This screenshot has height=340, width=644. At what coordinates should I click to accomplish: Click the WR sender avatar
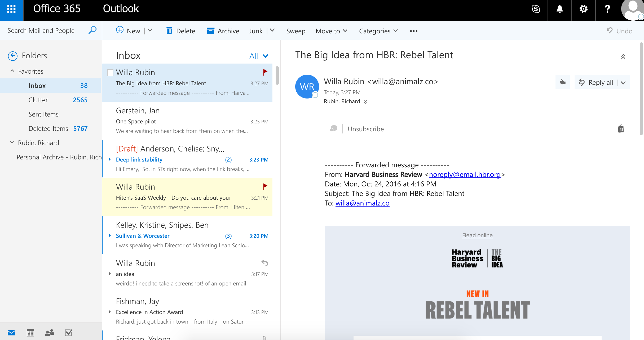pos(307,87)
